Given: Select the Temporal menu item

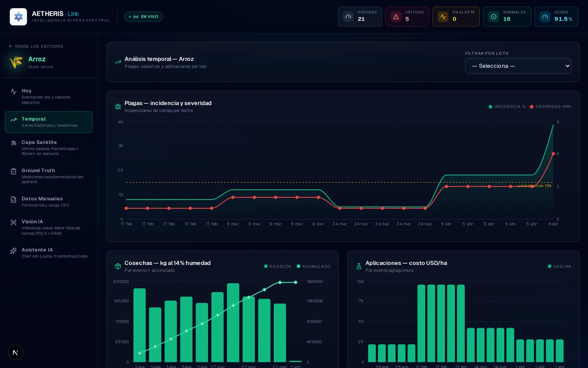Looking at the screenshot, I should point(49,122).
